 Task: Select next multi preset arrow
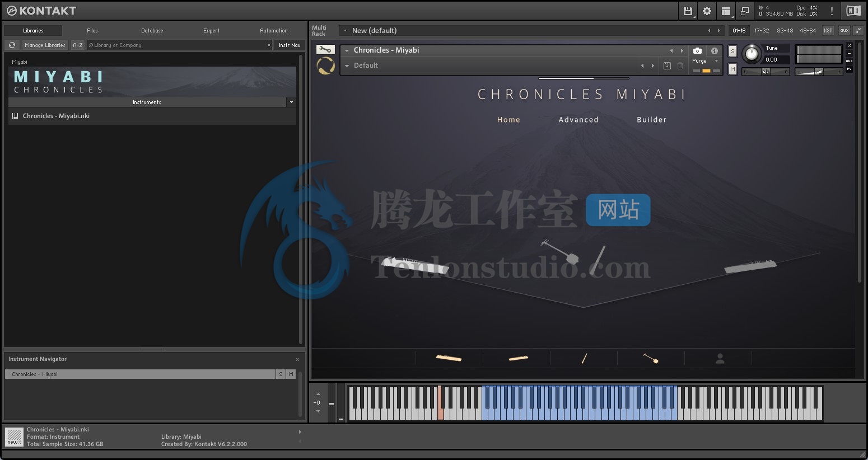[719, 31]
